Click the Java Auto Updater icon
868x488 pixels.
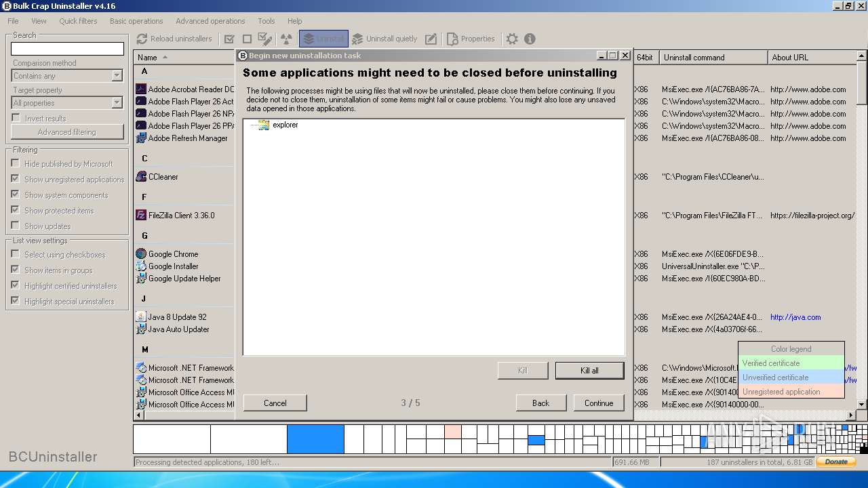141,329
